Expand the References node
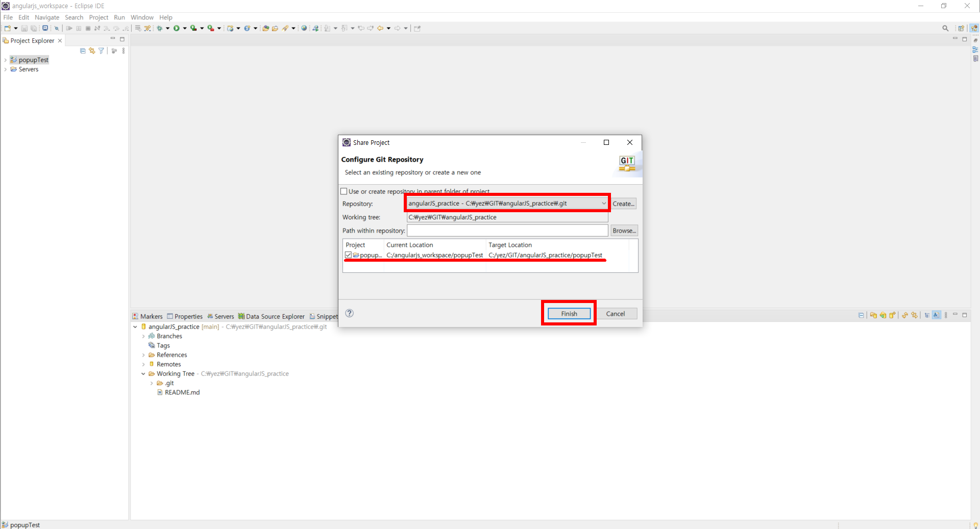980x529 pixels. (143, 355)
